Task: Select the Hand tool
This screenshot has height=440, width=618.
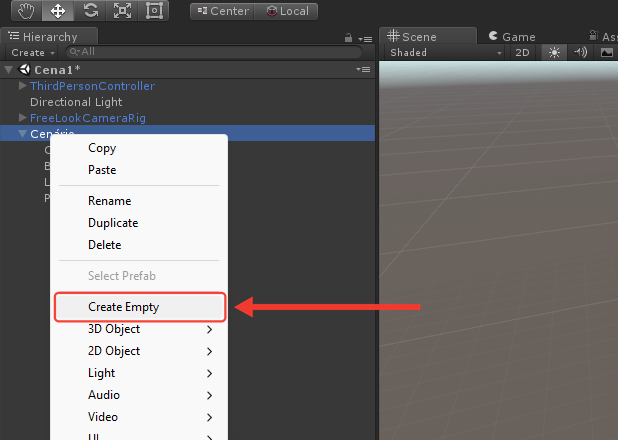Action: click(x=26, y=11)
